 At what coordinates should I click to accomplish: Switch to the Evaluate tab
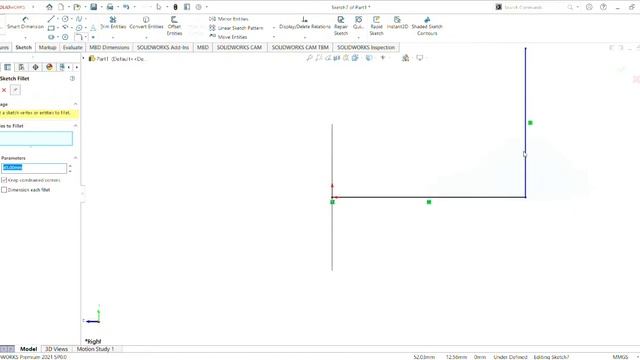pyautogui.click(x=73, y=47)
